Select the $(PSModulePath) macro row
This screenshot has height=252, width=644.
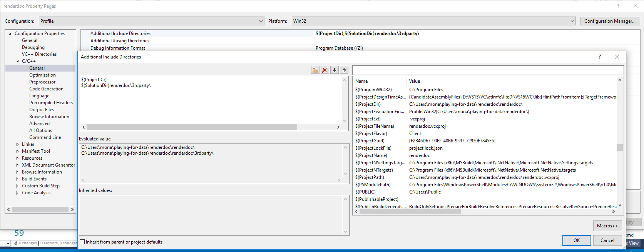485,185
